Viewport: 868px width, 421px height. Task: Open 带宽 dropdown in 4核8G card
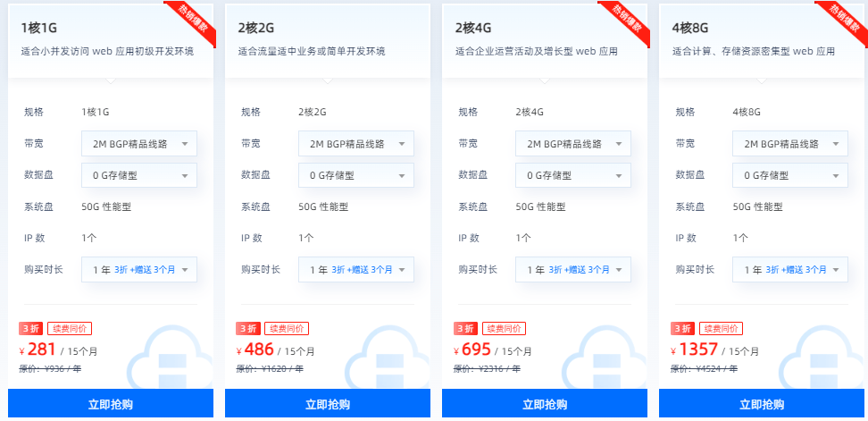coord(790,144)
